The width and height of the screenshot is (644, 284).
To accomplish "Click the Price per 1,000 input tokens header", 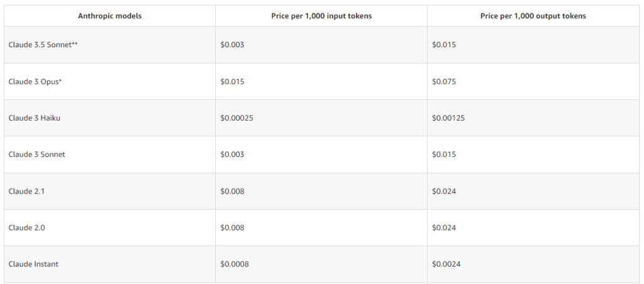I will (321, 16).
